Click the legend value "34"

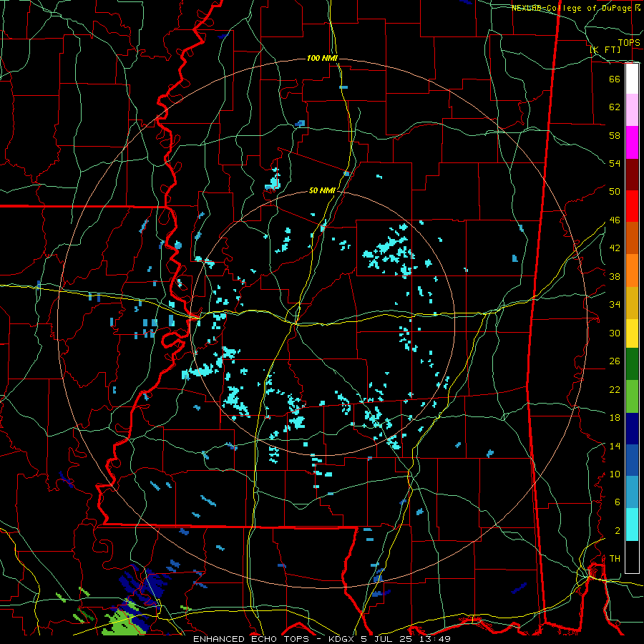[x=615, y=305]
